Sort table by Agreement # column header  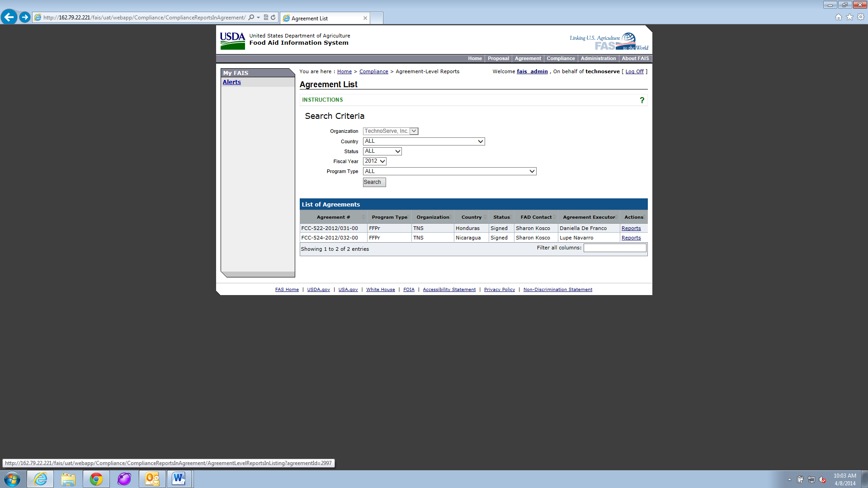click(333, 217)
